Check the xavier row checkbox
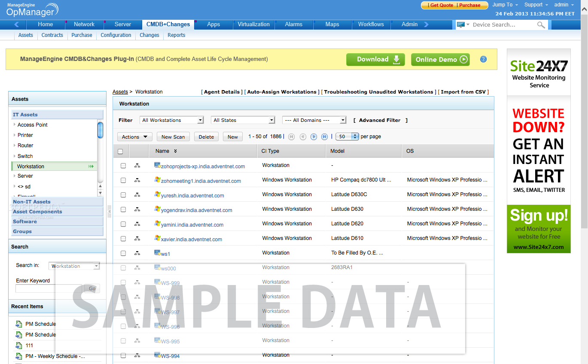 123,239
